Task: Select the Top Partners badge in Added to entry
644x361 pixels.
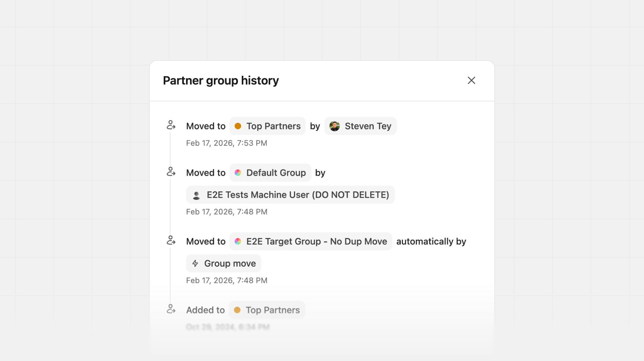Action: click(267, 309)
